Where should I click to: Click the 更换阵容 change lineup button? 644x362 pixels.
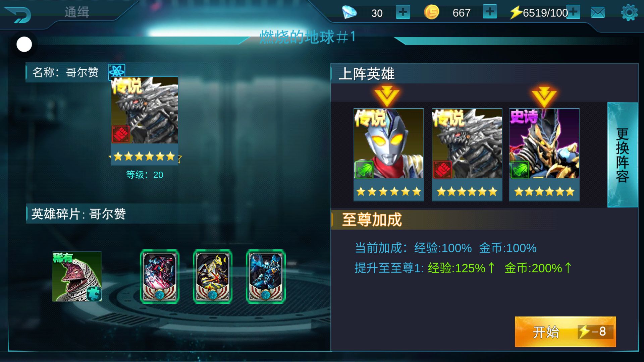(x=623, y=155)
